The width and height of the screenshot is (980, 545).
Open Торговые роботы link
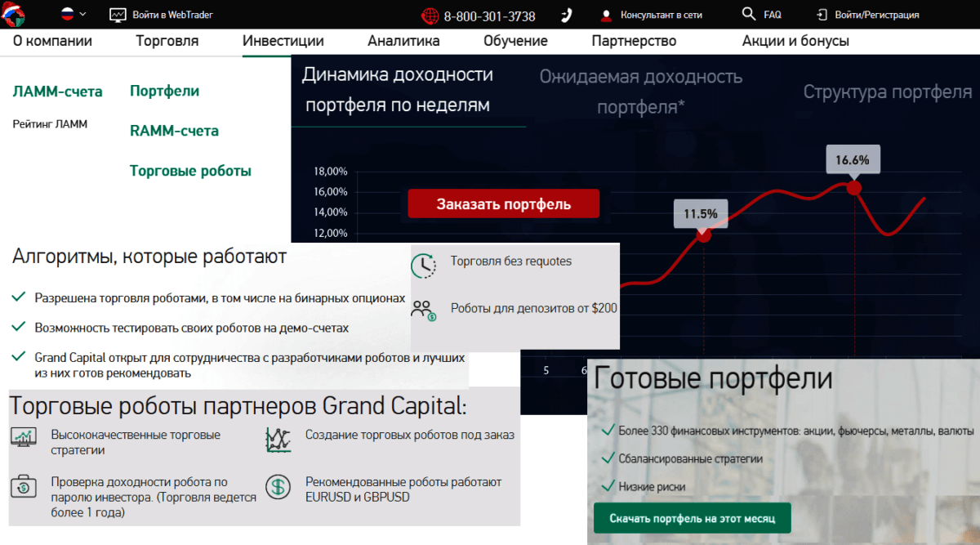(x=190, y=171)
